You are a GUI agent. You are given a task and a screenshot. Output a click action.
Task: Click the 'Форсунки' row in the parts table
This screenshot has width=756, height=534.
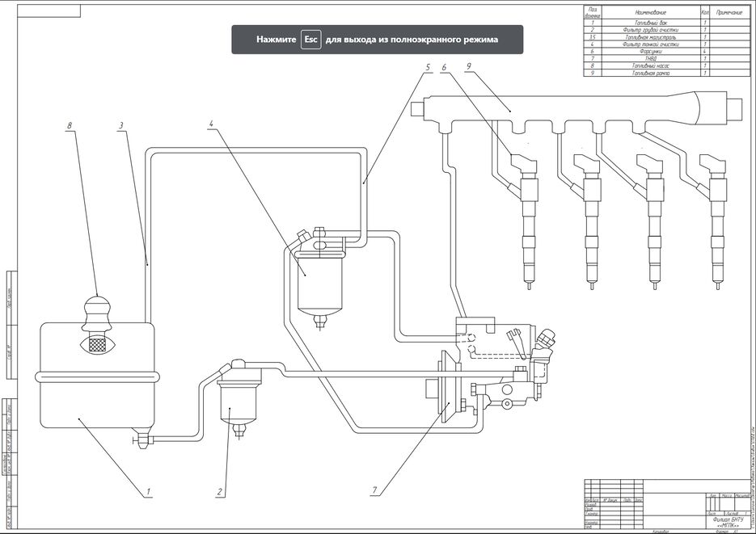(651, 50)
